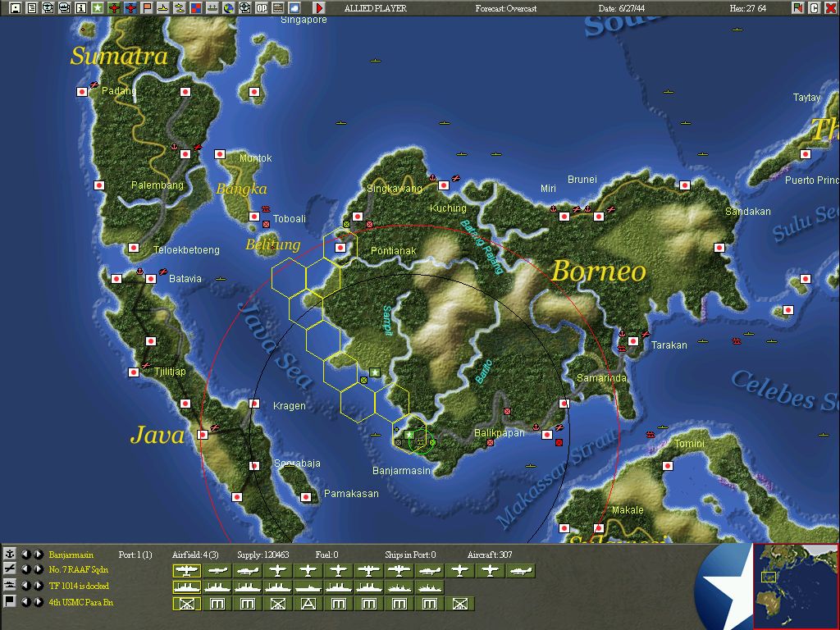Click the Balikpapan city label on map
Screen dimensions: 840x630
tap(500, 433)
